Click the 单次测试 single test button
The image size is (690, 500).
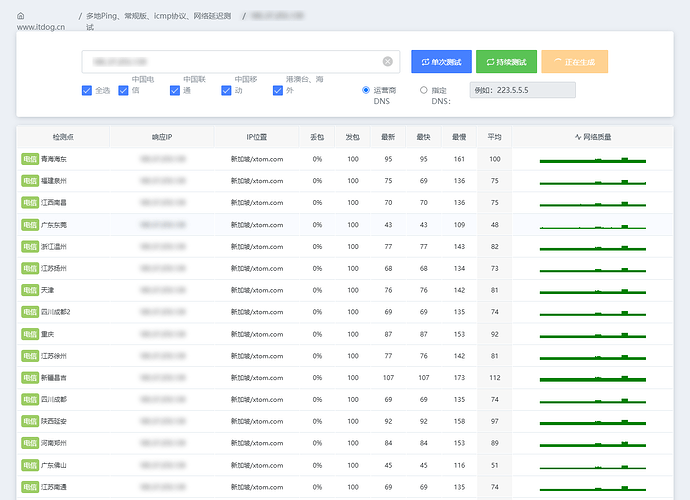441,62
